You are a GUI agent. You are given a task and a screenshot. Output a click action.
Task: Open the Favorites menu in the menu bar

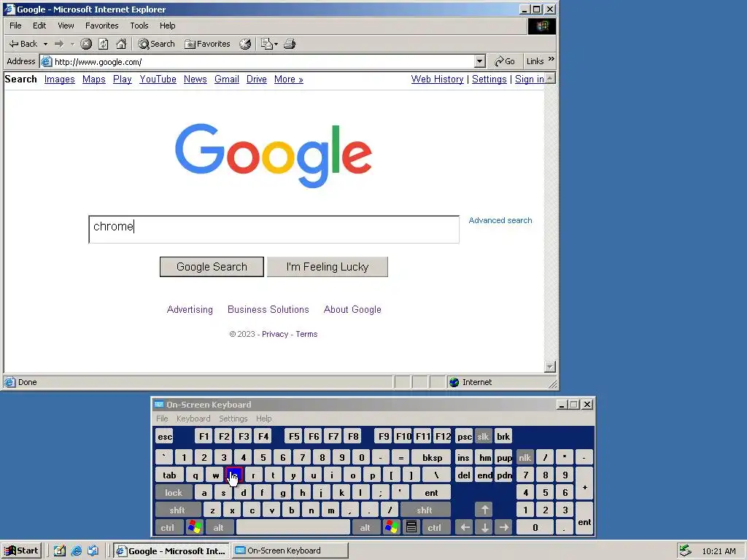pos(102,26)
